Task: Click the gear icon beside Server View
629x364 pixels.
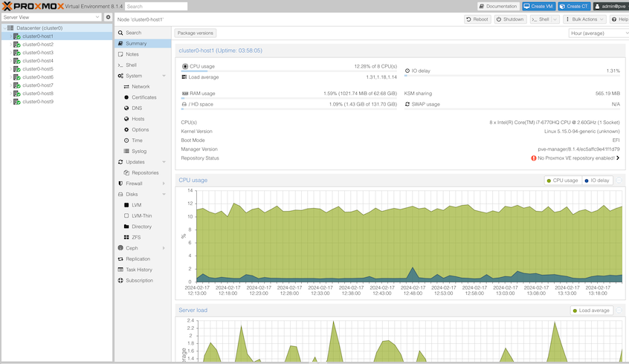Action: 108,17
